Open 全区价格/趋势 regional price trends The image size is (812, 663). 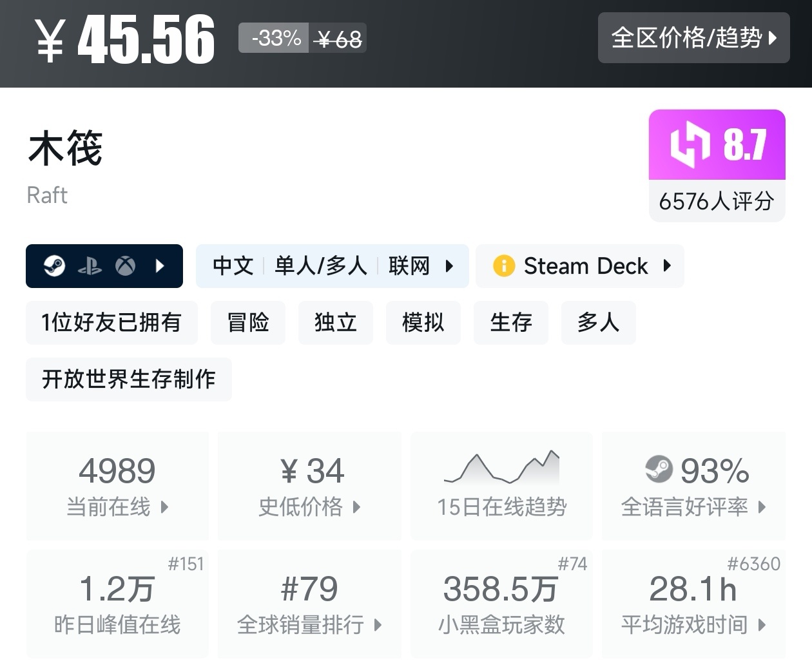(693, 38)
